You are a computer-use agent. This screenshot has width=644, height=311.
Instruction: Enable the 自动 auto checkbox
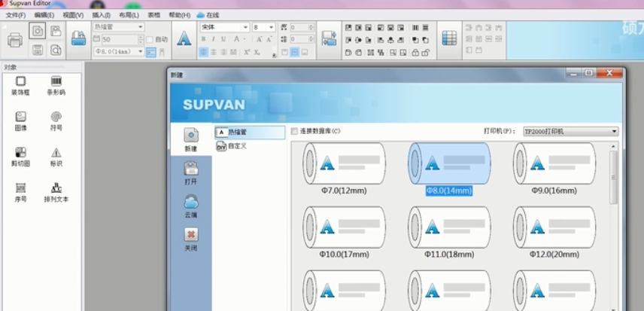(x=150, y=39)
